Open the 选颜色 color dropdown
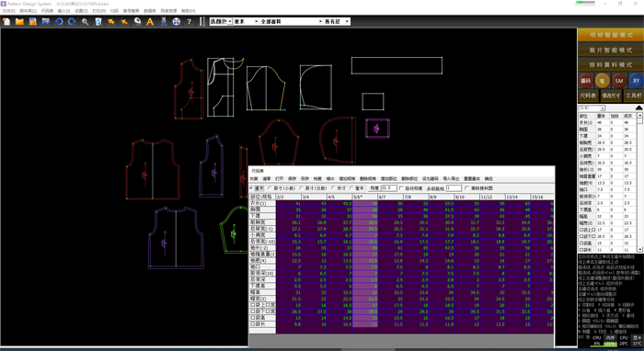The height and width of the screenshot is (351, 644). (x=221, y=21)
